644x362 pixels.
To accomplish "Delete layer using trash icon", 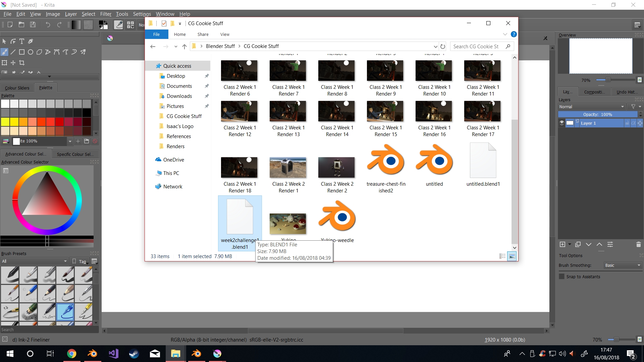I will tap(638, 244).
